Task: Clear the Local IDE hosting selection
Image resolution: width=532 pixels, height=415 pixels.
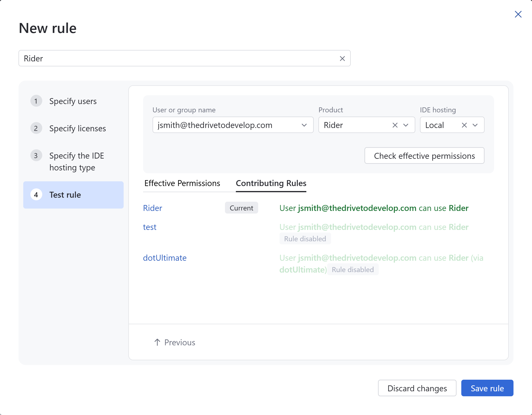Action: [x=464, y=125]
